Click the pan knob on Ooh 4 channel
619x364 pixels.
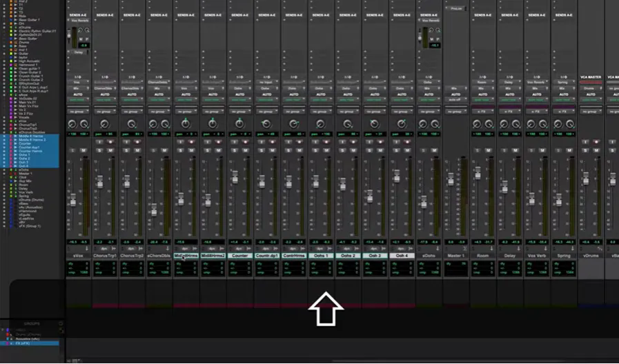[402, 124]
